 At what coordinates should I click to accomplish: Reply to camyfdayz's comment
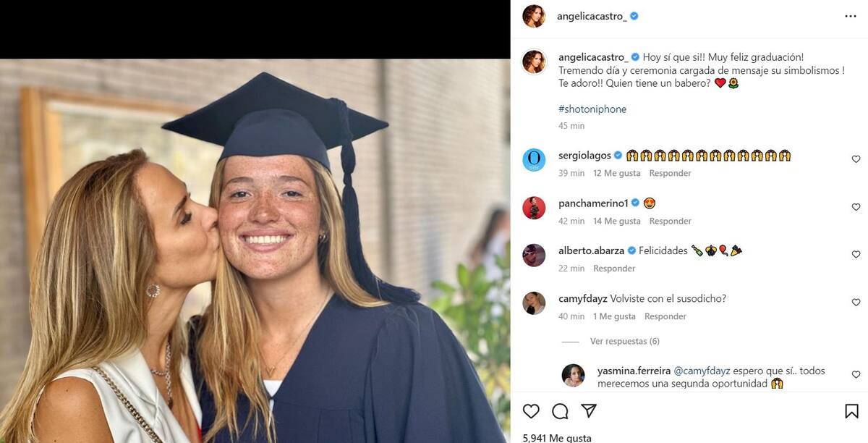(x=665, y=316)
